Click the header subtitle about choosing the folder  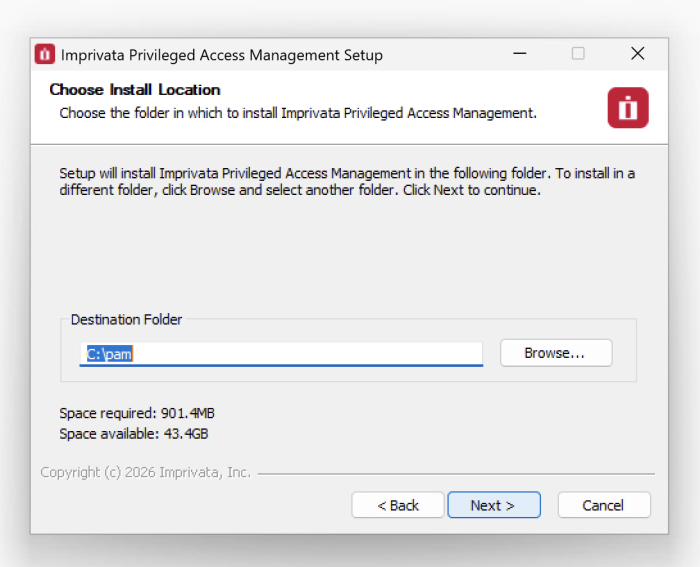(297, 113)
